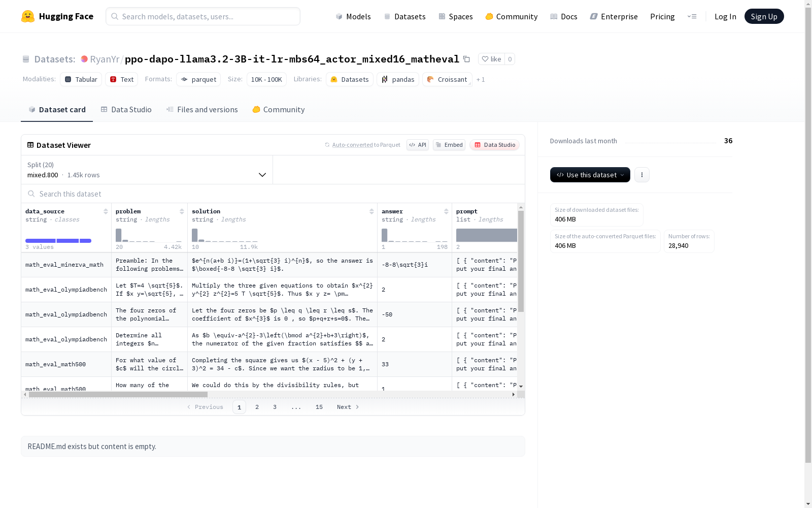
Task: Copy dataset name with the copy icon
Action: point(466,59)
